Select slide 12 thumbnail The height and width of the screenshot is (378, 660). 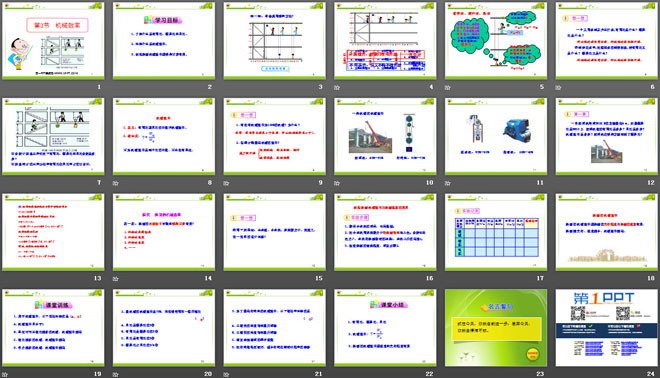[x=607, y=136]
